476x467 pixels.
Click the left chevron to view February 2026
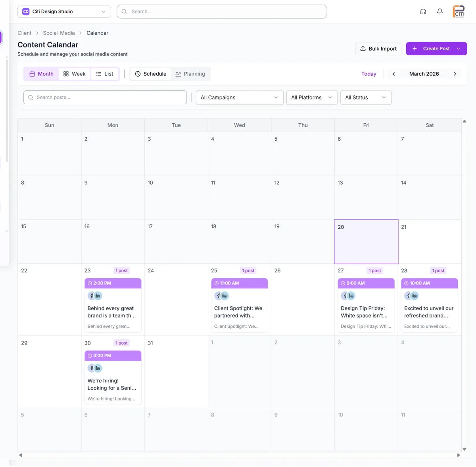point(393,74)
